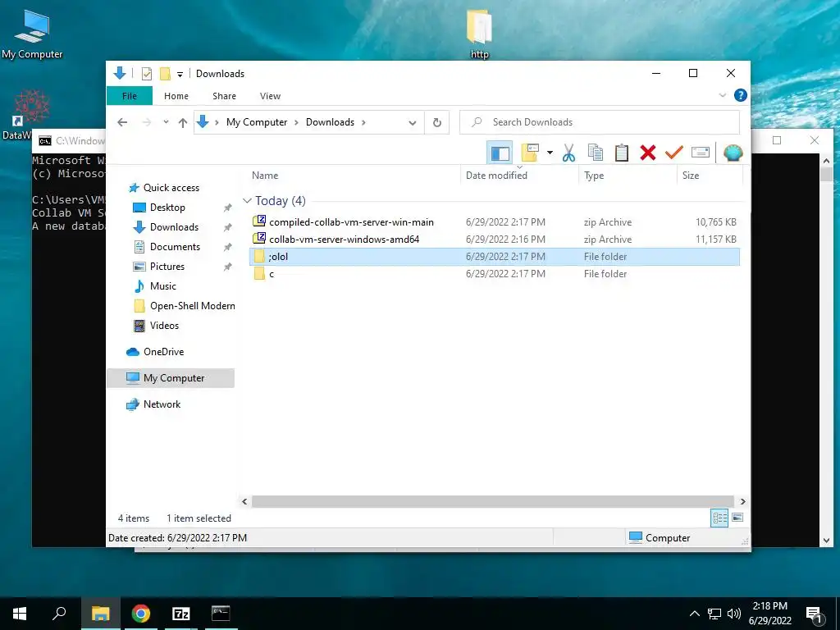The image size is (840, 630).
Task: Go up one folder level arrow
Action: pyautogui.click(x=183, y=123)
